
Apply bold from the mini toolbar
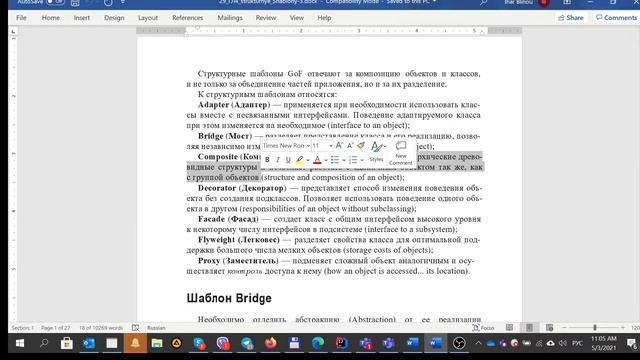click(267, 160)
